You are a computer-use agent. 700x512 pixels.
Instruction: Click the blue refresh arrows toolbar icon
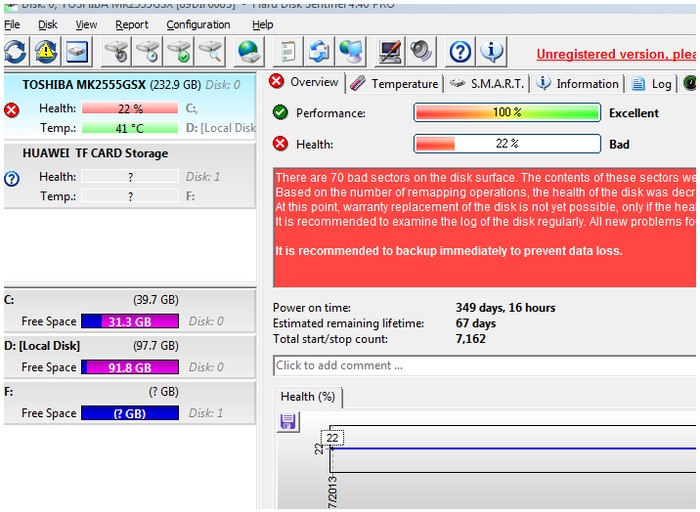pyautogui.click(x=16, y=52)
